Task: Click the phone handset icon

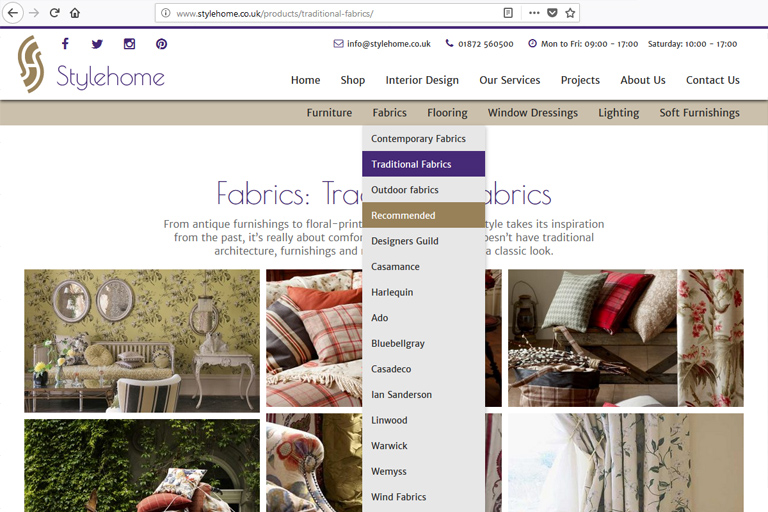Action: point(449,43)
